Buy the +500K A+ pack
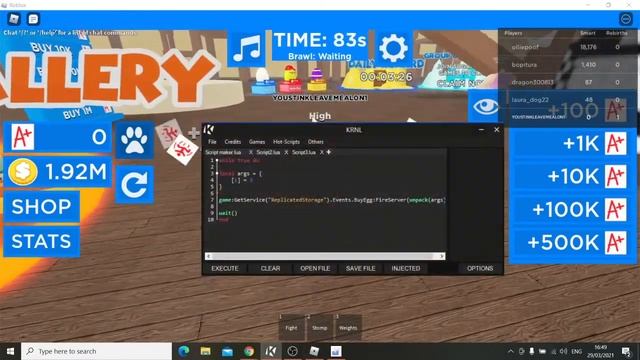Screen dimensions: 640x360 pos(573,243)
